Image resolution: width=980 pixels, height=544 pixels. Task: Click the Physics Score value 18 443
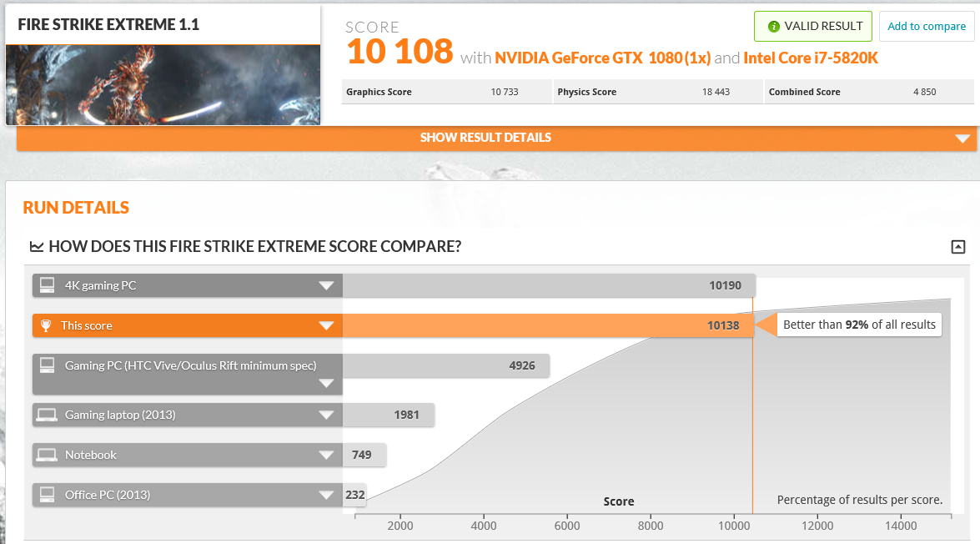tap(716, 92)
